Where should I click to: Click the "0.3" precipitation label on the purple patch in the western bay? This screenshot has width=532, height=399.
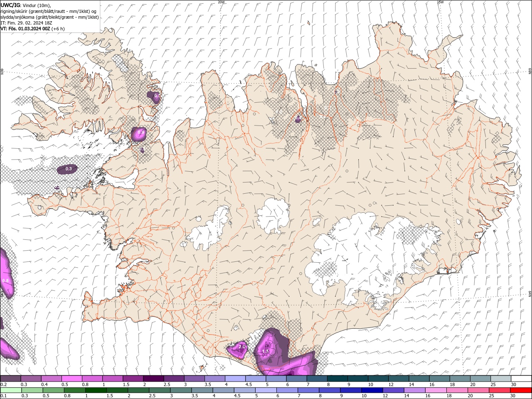coord(69,169)
